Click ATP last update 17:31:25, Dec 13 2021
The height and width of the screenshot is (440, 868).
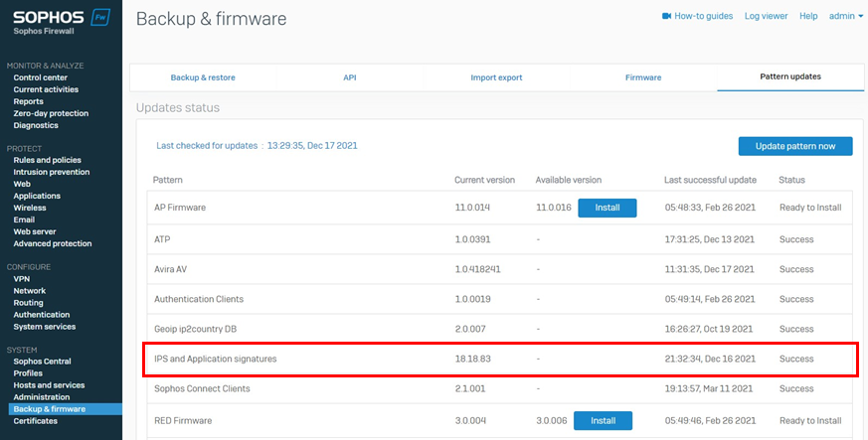(710, 239)
